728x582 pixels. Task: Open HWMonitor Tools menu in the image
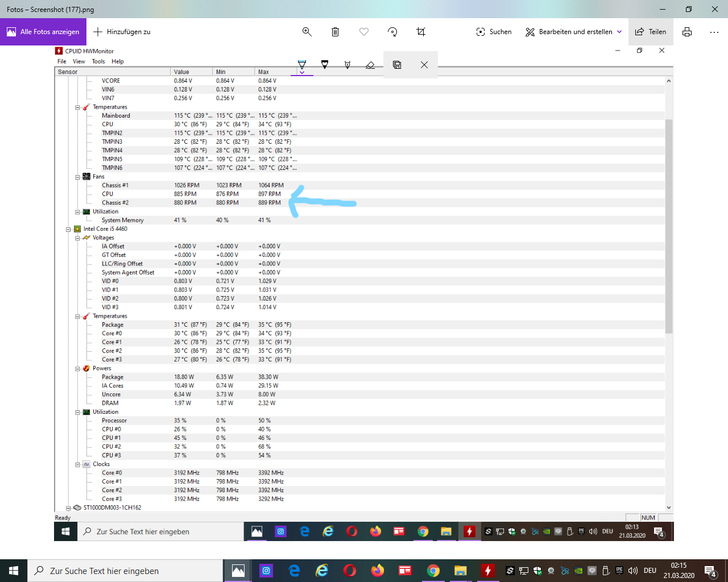click(x=98, y=61)
